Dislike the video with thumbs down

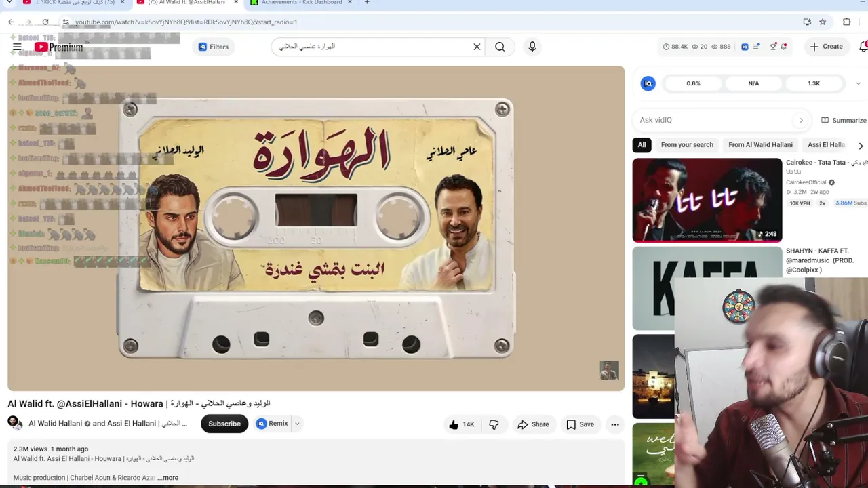[x=494, y=424]
